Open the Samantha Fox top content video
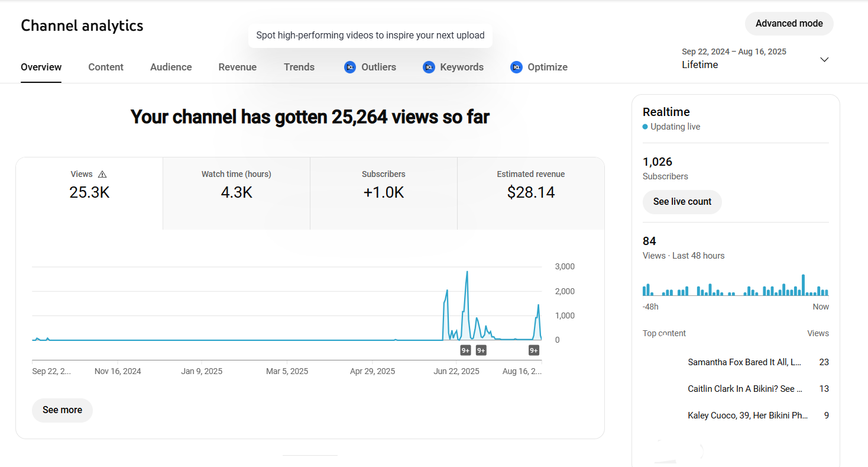Screen dimensions: 868x467 click(x=744, y=362)
